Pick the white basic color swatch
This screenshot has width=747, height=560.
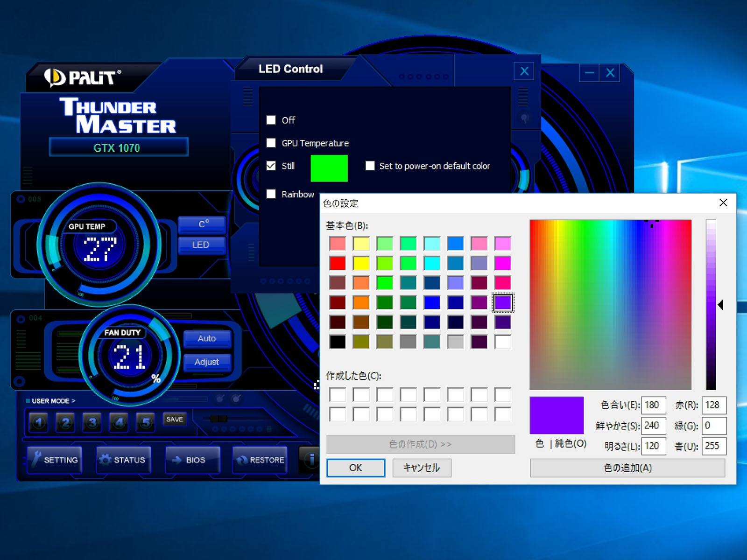[503, 342]
